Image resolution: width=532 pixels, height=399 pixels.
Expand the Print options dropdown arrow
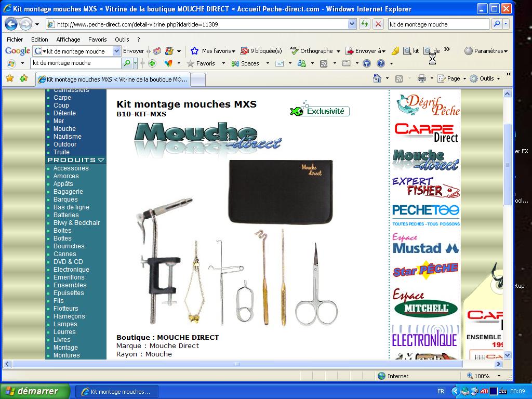(432, 79)
